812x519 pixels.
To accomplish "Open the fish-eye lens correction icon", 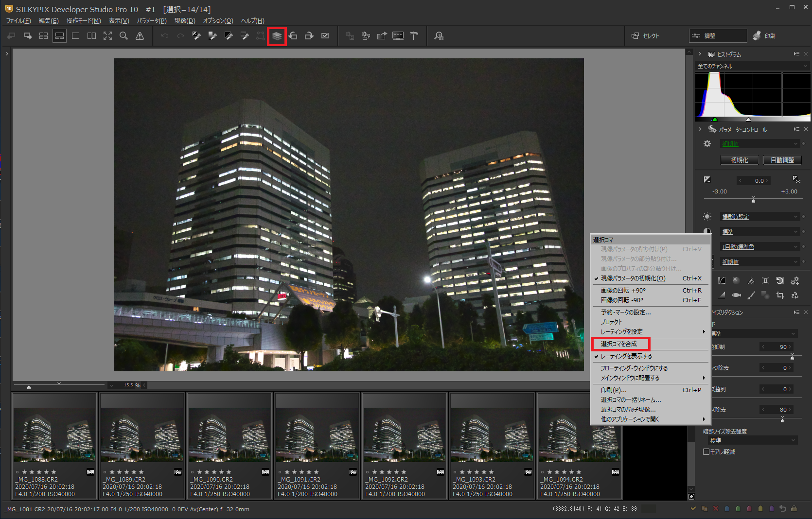I will tap(736, 295).
